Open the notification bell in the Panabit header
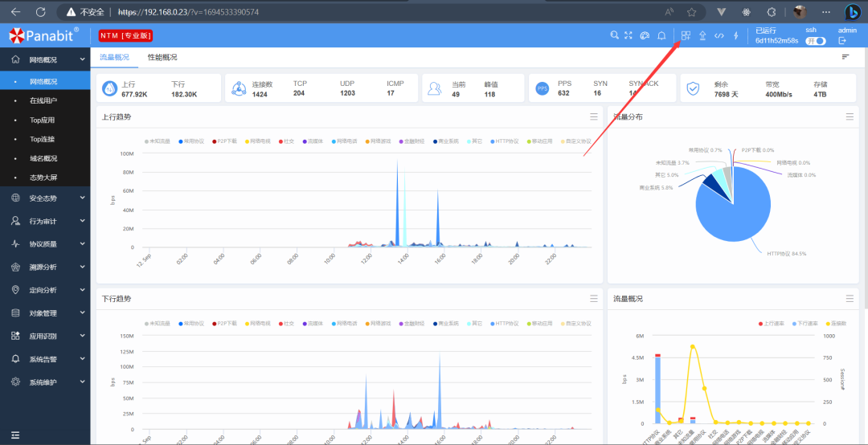Viewport: 868px width, 445px height. coord(661,35)
